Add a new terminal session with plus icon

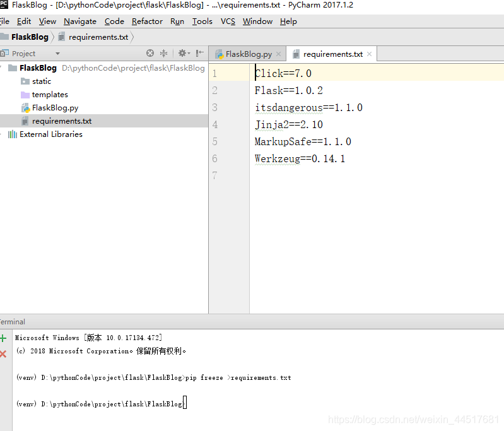click(4, 338)
